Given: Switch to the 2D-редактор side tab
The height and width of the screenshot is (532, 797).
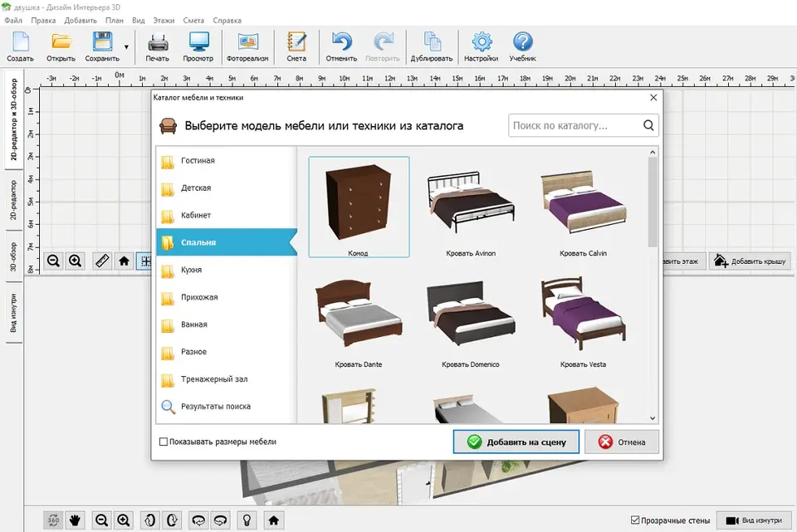Looking at the screenshot, I should tap(14, 199).
